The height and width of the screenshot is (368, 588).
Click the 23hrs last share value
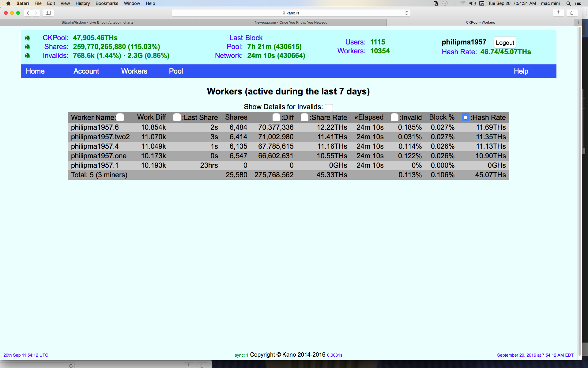(x=209, y=165)
